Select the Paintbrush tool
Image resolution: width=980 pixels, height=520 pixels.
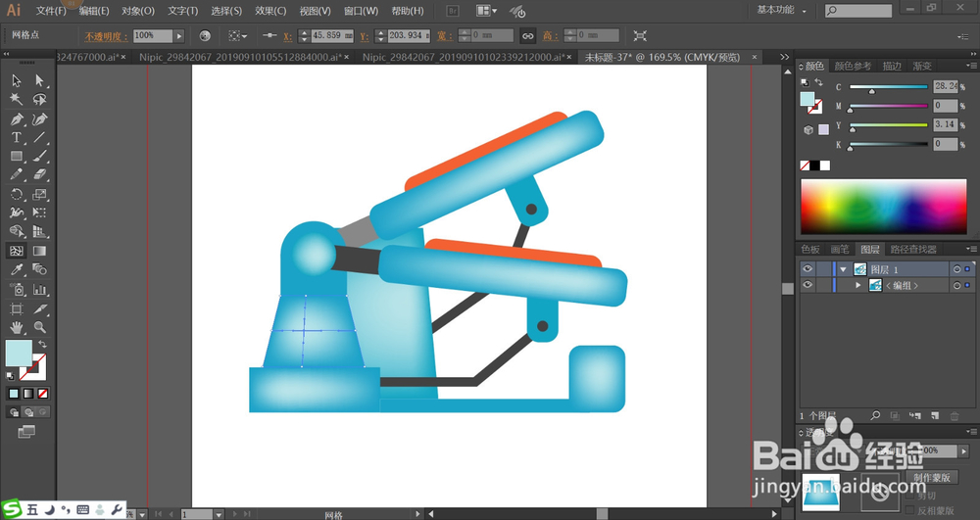[39, 156]
